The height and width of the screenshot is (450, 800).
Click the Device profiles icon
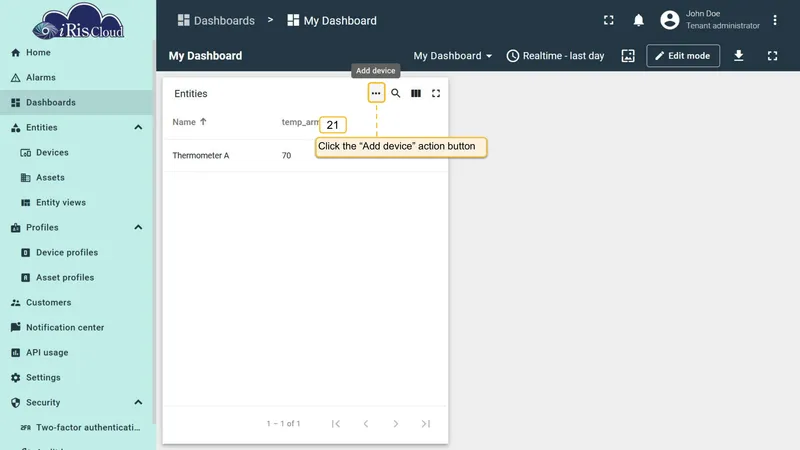(x=26, y=253)
